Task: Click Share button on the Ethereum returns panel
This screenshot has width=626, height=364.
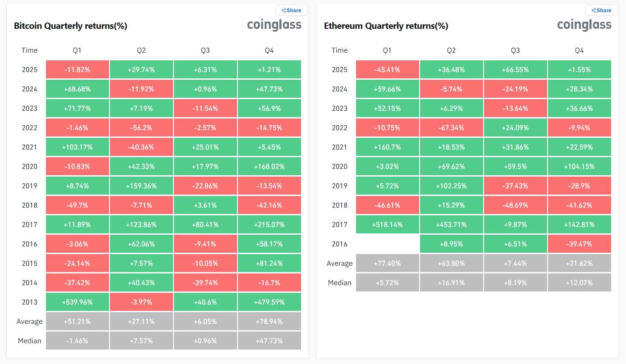Action: tap(601, 10)
